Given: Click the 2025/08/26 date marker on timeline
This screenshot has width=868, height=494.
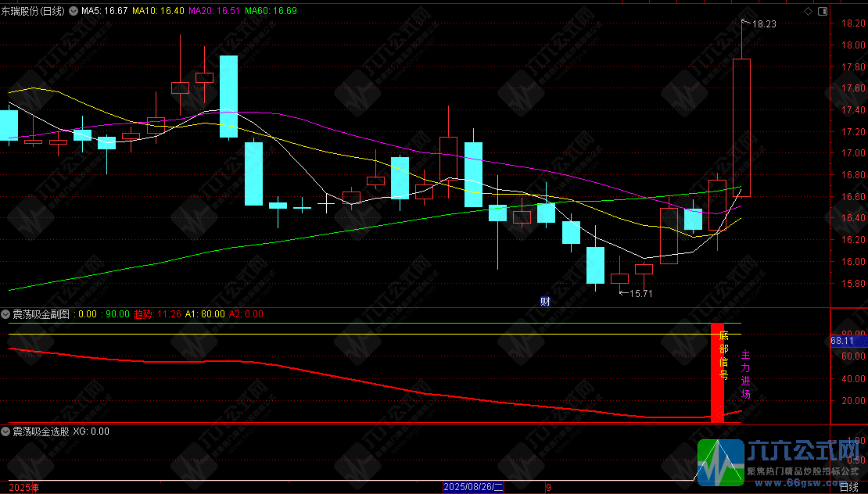Looking at the screenshot, I should coord(474,488).
